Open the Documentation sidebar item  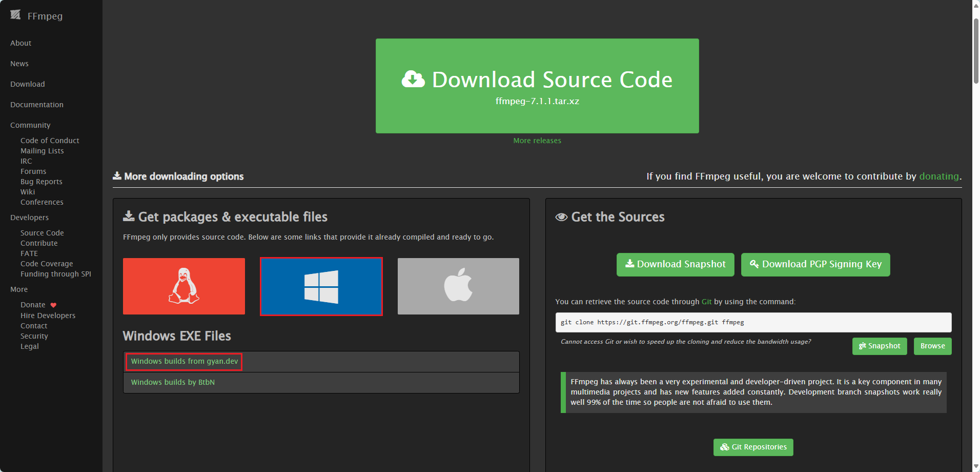[x=37, y=105]
